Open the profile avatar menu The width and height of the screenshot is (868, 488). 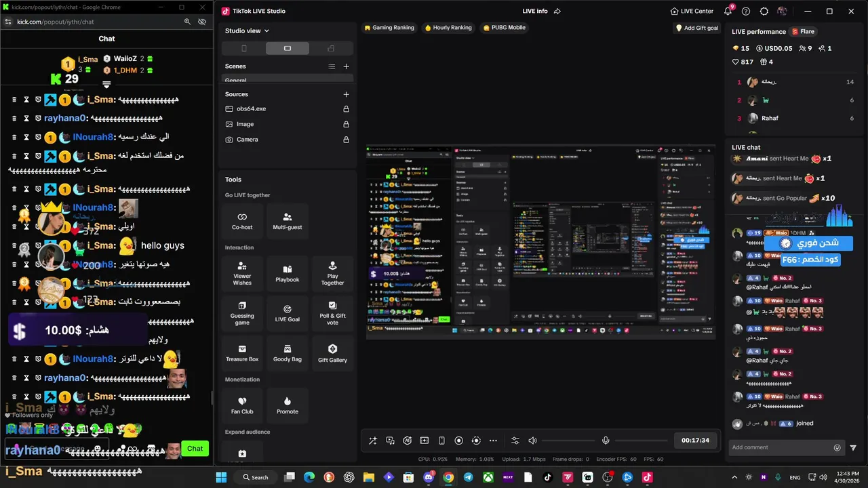point(782,11)
